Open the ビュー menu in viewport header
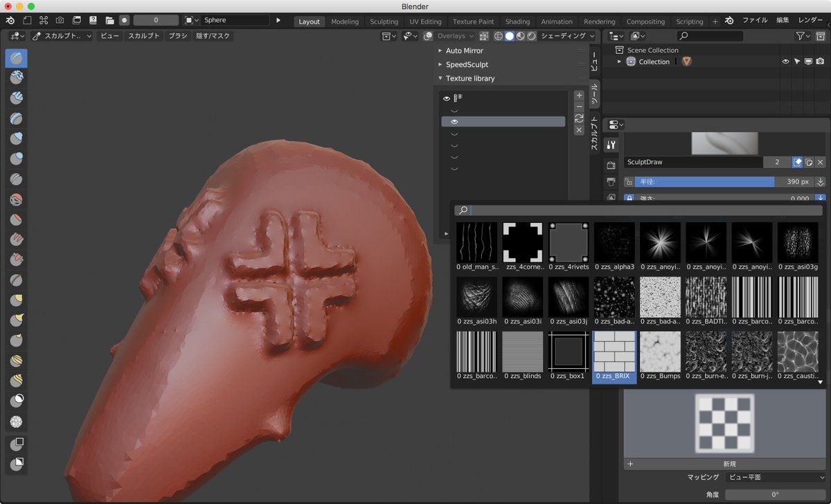The image size is (831, 504). coord(109,36)
